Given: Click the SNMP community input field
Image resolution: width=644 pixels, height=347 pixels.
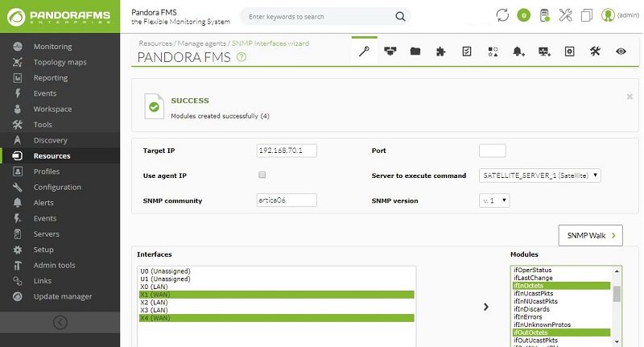Looking at the screenshot, I should (287, 200).
